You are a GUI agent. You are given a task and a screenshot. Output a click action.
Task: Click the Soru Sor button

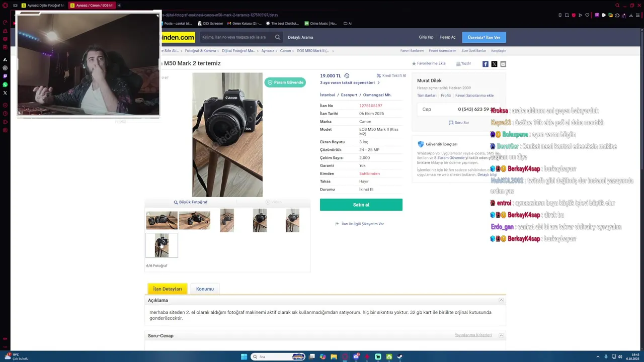(459, 123)
